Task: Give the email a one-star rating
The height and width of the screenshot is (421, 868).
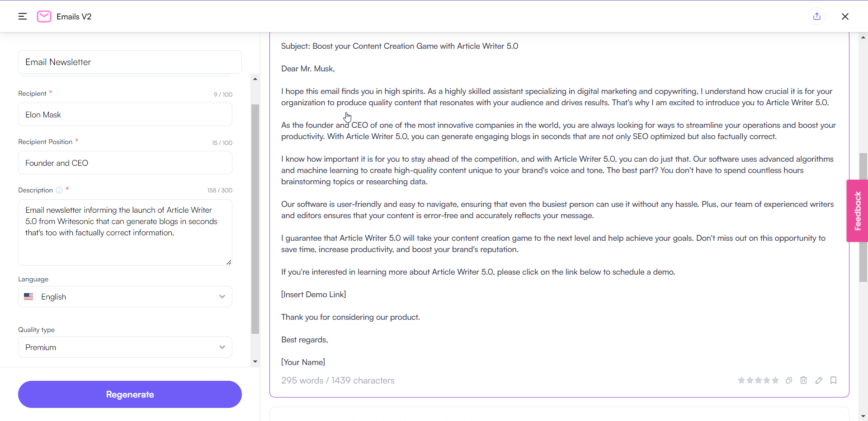Action: click(741, 380)
